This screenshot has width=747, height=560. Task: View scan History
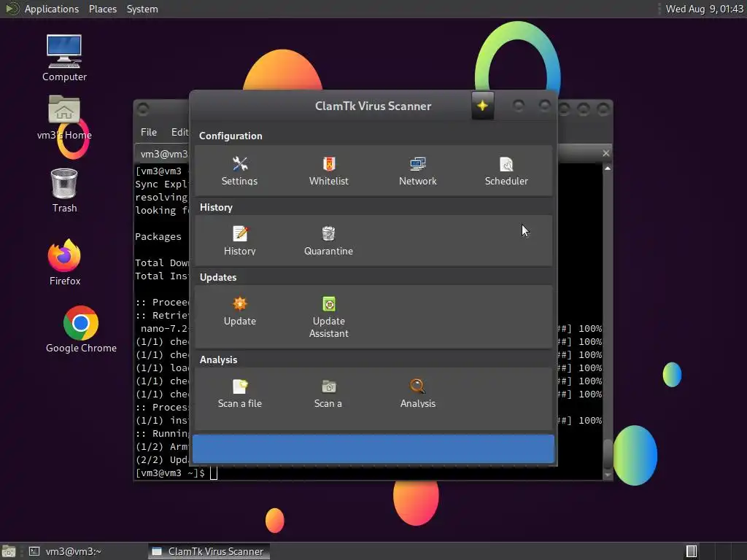[239, 241]
